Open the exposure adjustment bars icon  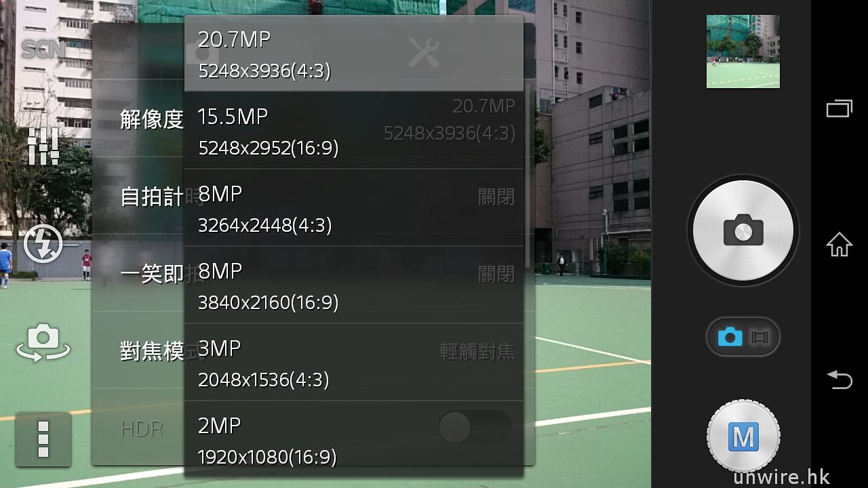pyautogui.click(x=43, y=145)
